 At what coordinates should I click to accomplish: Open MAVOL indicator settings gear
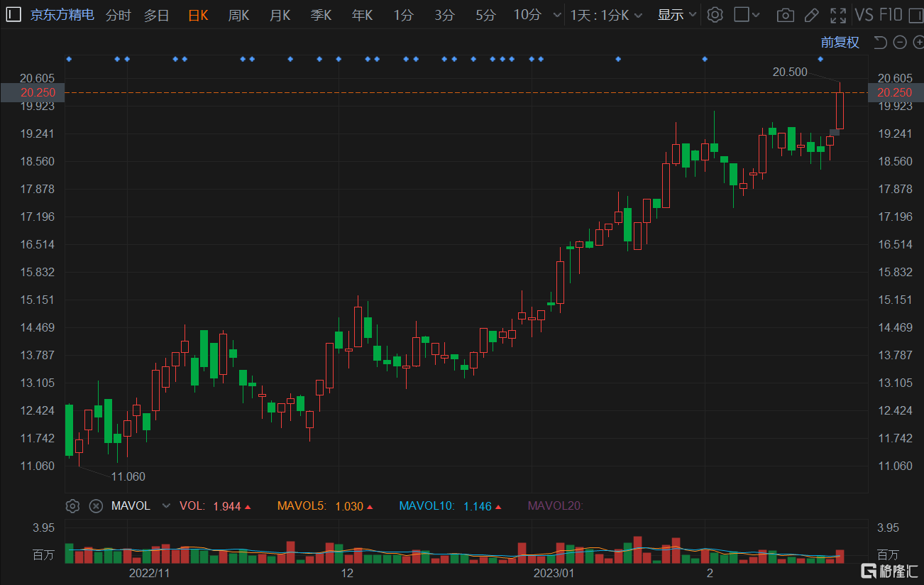pos(72,506)
